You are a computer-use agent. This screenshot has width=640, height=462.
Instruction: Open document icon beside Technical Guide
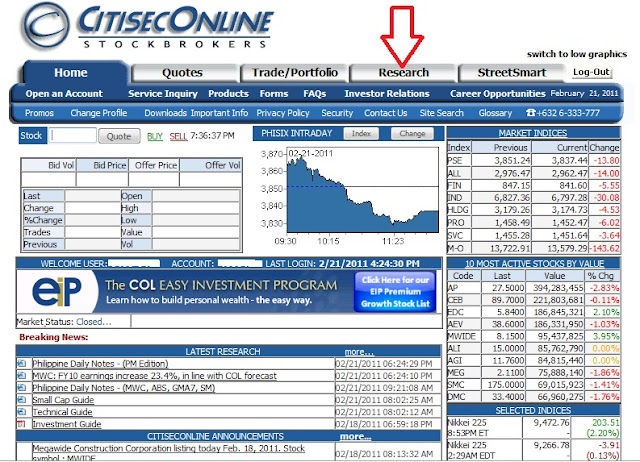21,411
